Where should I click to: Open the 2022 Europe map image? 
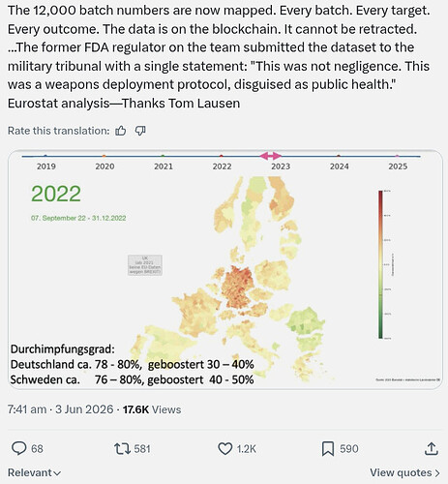pyautogui.click(x=225, y=269)
